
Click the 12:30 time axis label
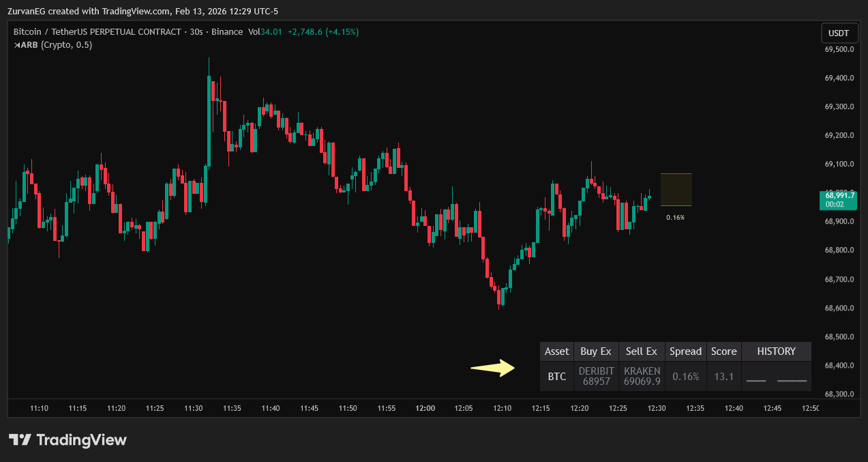click(657, 408)
